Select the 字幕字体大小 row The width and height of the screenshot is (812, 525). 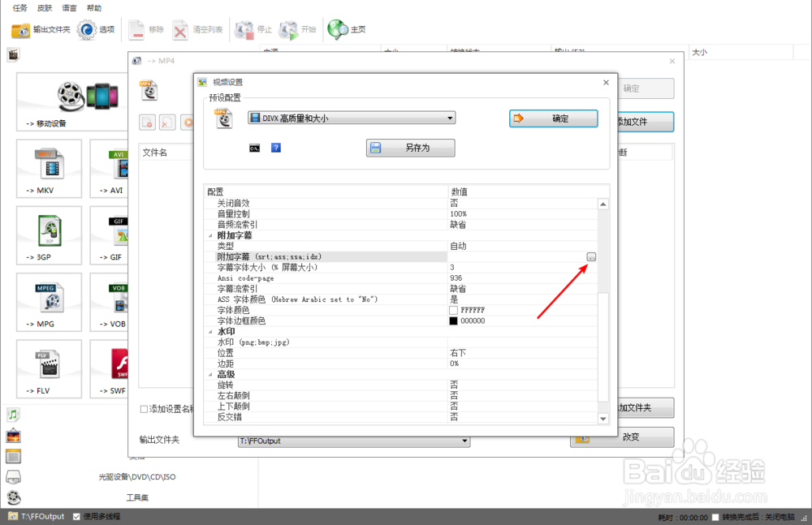point(401,268)
